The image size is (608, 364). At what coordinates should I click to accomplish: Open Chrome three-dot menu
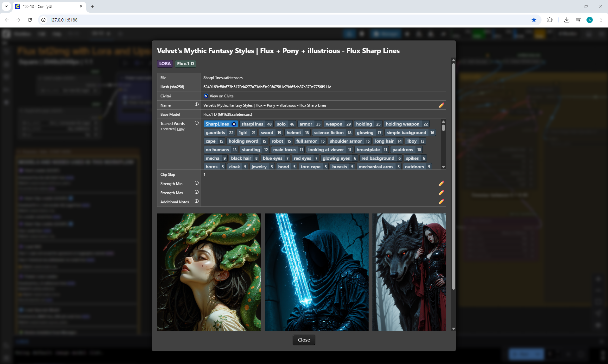coord(601,20)
